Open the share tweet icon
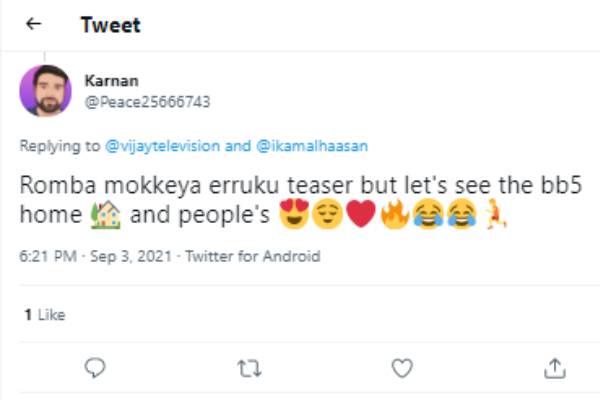The width and height of the screenshot is (600, 400). [555, 368]
